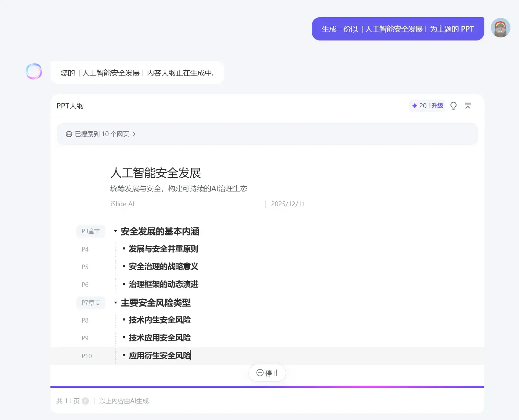Viewport: 519px width, 420px height.
Task: Click the sparkle credits icon showing 20
Action: [415, 106]
